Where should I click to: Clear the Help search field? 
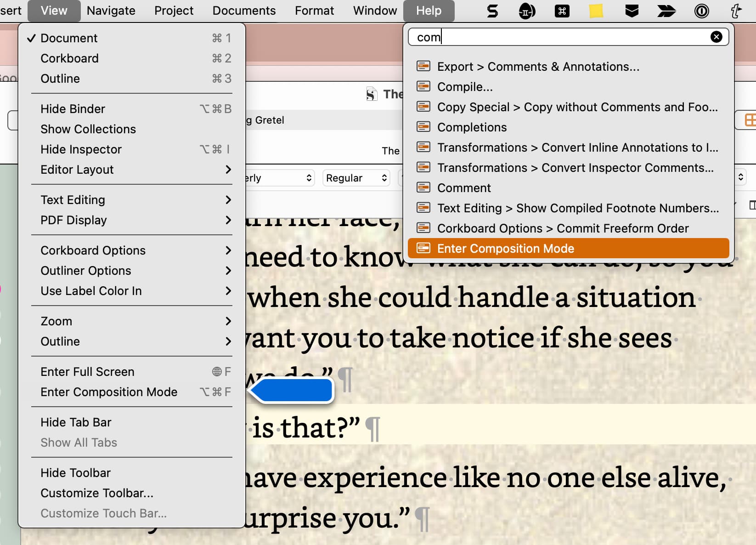[716, 37]
